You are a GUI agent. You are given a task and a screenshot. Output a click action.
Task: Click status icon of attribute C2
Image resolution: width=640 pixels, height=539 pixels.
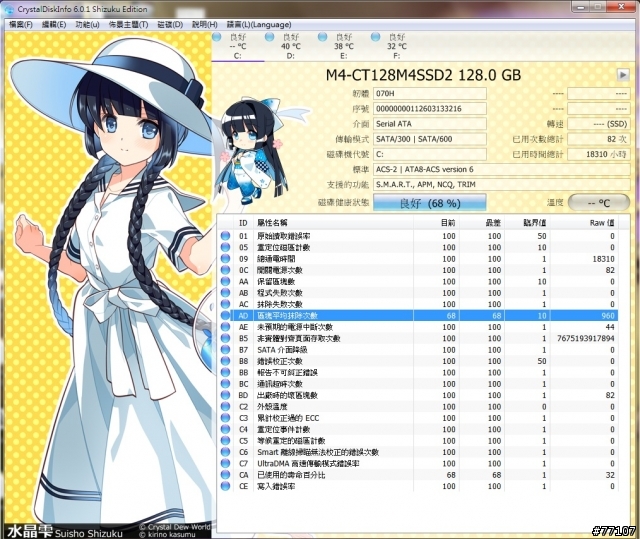[225, 406]
